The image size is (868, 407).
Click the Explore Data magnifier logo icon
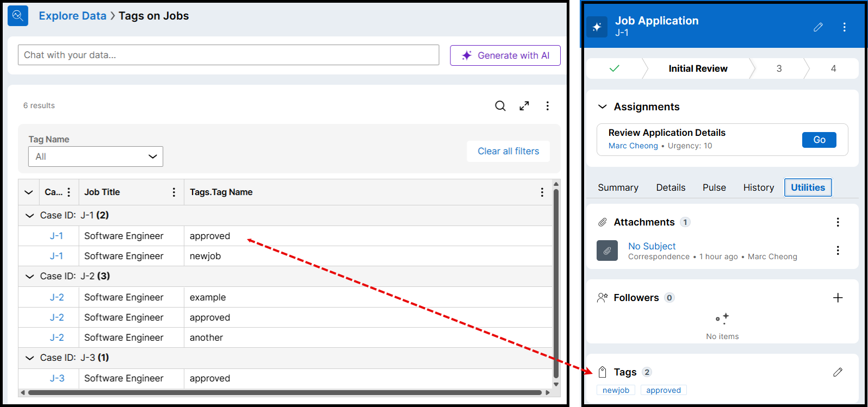18,16
